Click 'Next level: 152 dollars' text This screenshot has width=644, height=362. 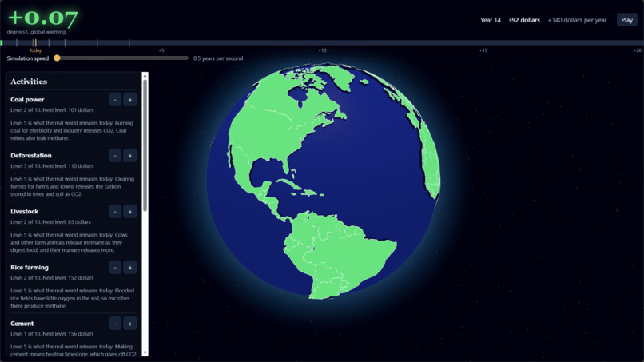point(68,278)
